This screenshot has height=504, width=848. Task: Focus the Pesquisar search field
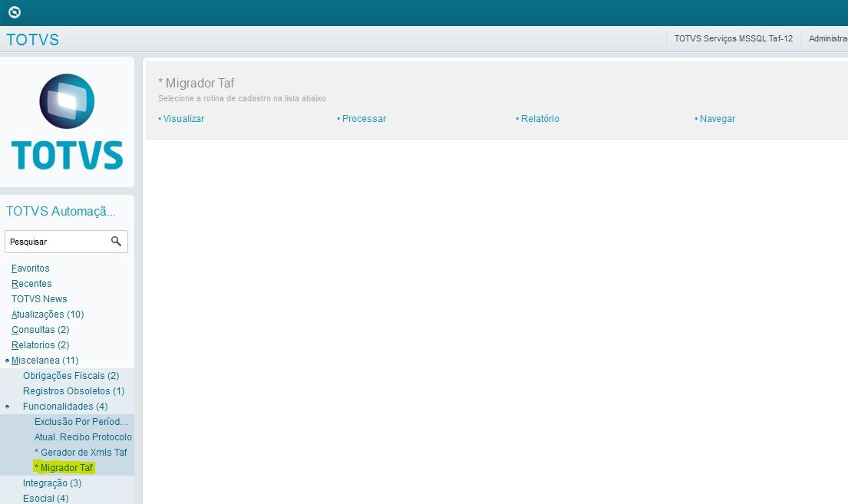click(66, 242)
